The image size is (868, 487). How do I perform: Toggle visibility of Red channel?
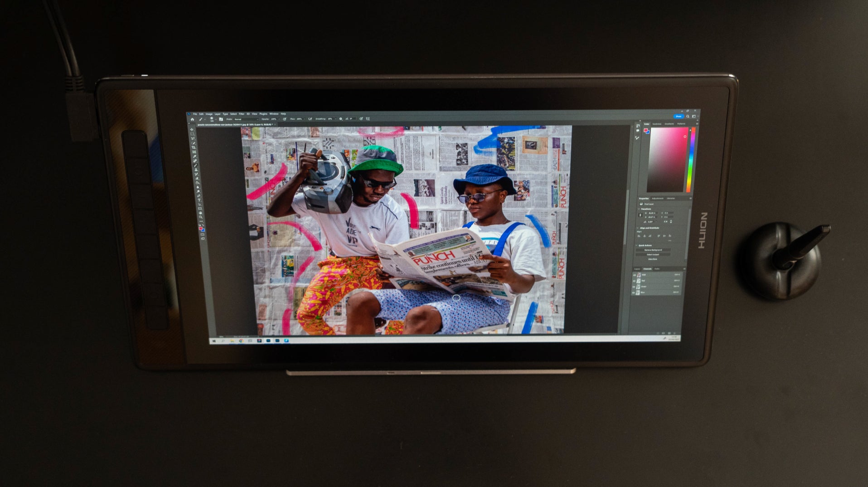634,281
